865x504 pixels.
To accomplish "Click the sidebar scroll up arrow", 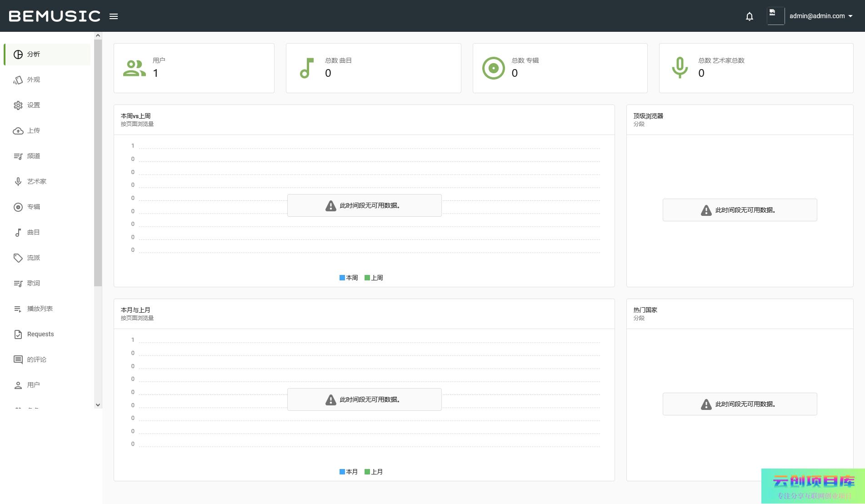I will coord(98,35).
